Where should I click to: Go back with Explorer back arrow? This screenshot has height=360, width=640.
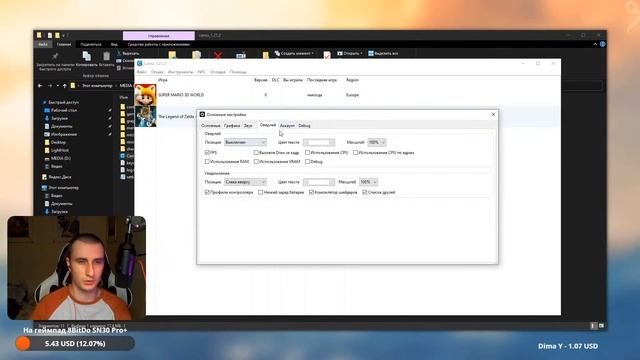pyautogui.click(x=40, y=86)
